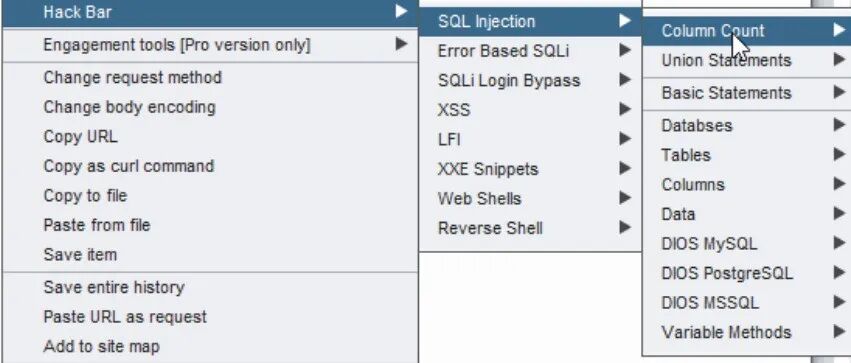The image size is (851, 363).
Task: Click Copy URL in context menu
Action: [209, 136]
